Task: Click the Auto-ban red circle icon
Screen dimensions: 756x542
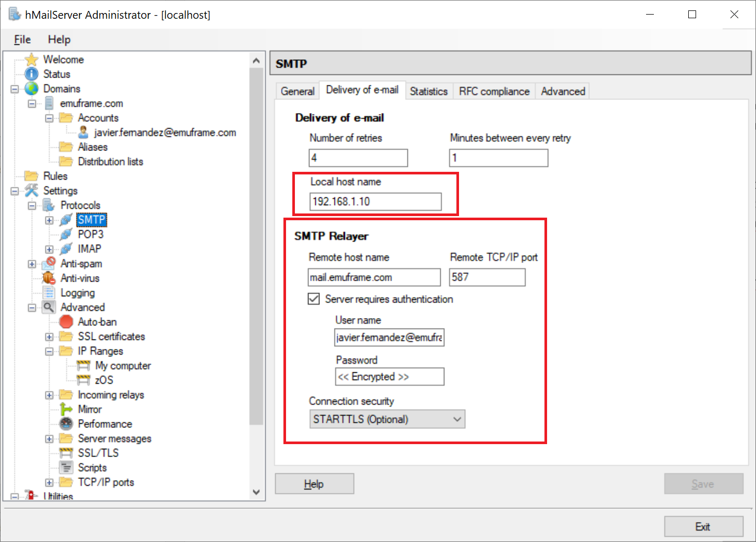Action: click(66, 322)
